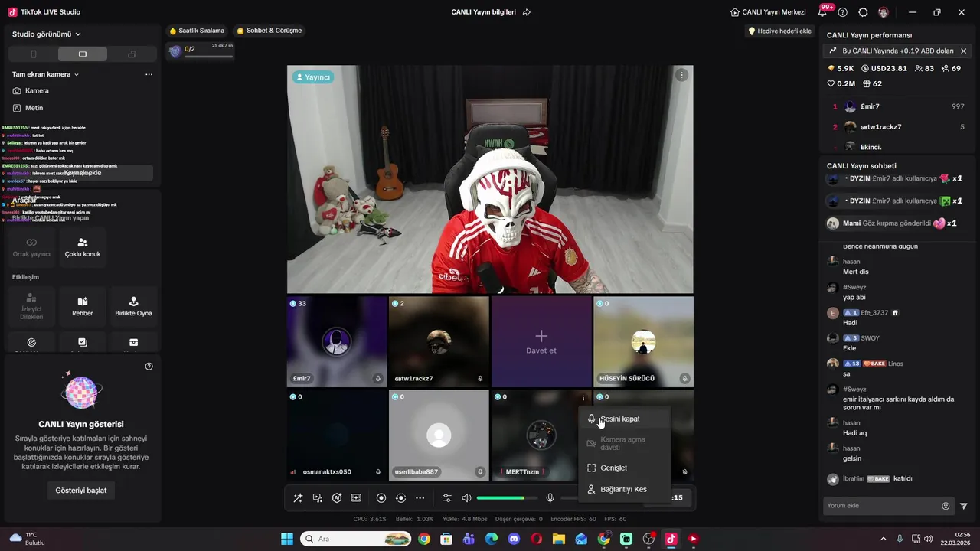Open settings gear in title bar
980x551 pixels.
(863, 12)
